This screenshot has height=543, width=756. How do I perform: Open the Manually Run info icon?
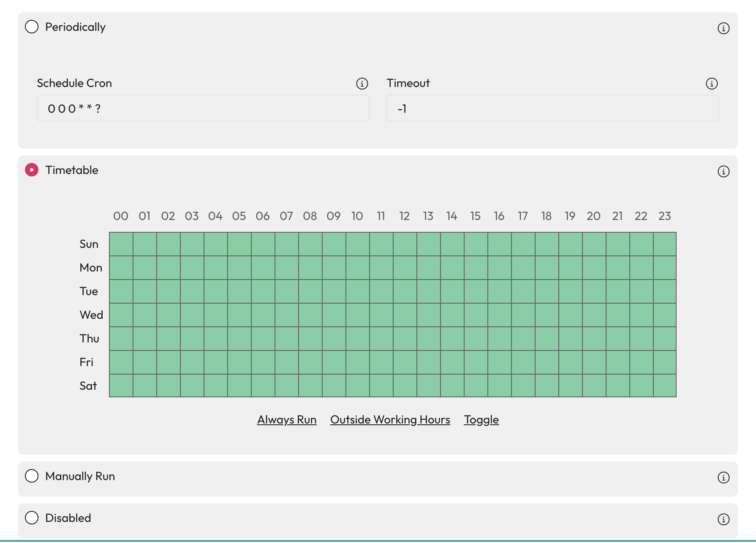[x=723, y=478]
